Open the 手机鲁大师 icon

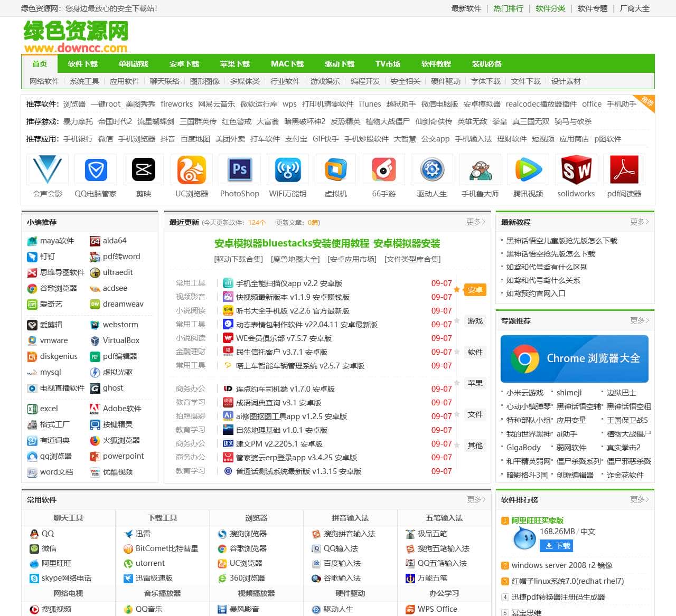(x=480, y=169)
